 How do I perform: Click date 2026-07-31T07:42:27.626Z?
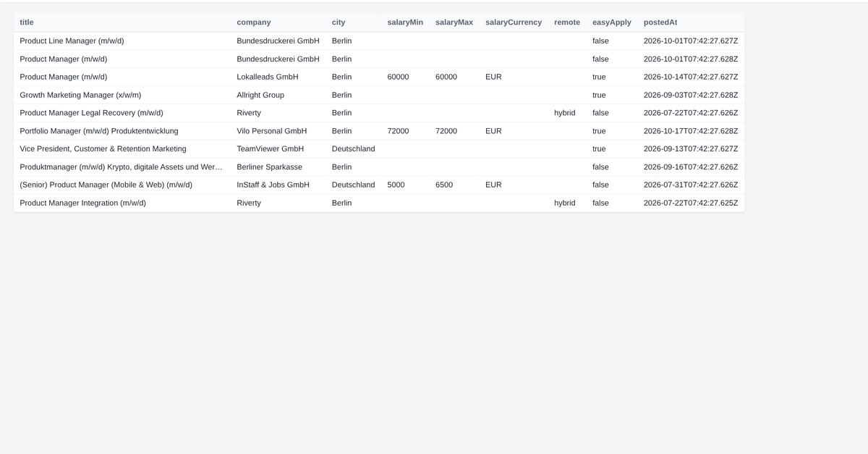(x=691, y=185)
